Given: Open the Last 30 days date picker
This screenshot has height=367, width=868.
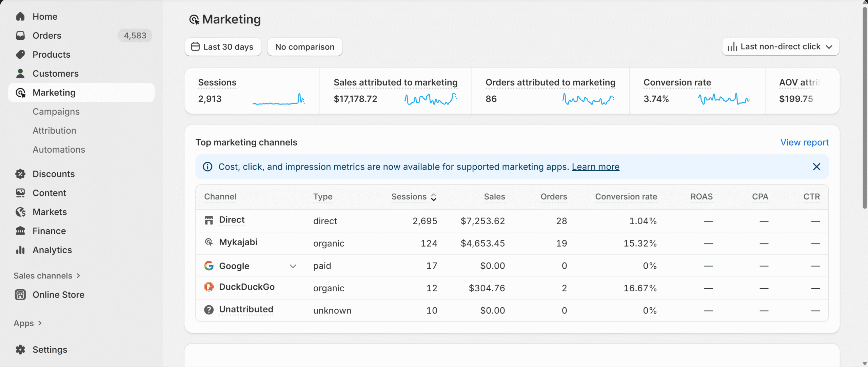Looking at the screenshot, I should pyautogui.click(x=223, y=47).
